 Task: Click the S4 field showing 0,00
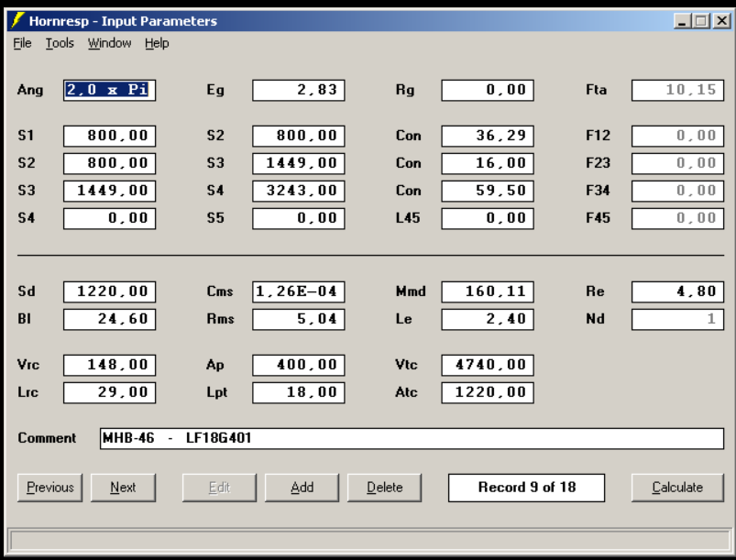click(x=109, y=218)
